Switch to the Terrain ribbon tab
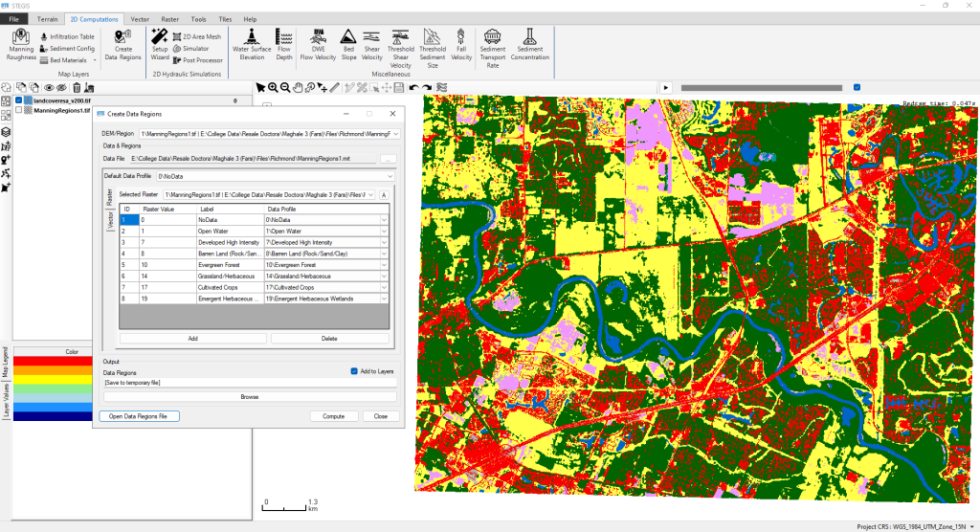Image resolution: width=980 pixels, height=532 pixels. [x=47, y=19]
